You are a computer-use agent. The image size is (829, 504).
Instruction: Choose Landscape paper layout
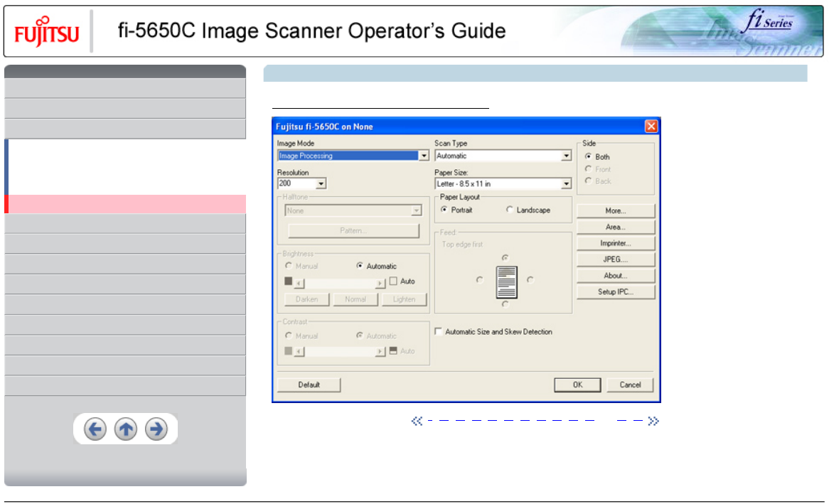click(x=510, y=210)
